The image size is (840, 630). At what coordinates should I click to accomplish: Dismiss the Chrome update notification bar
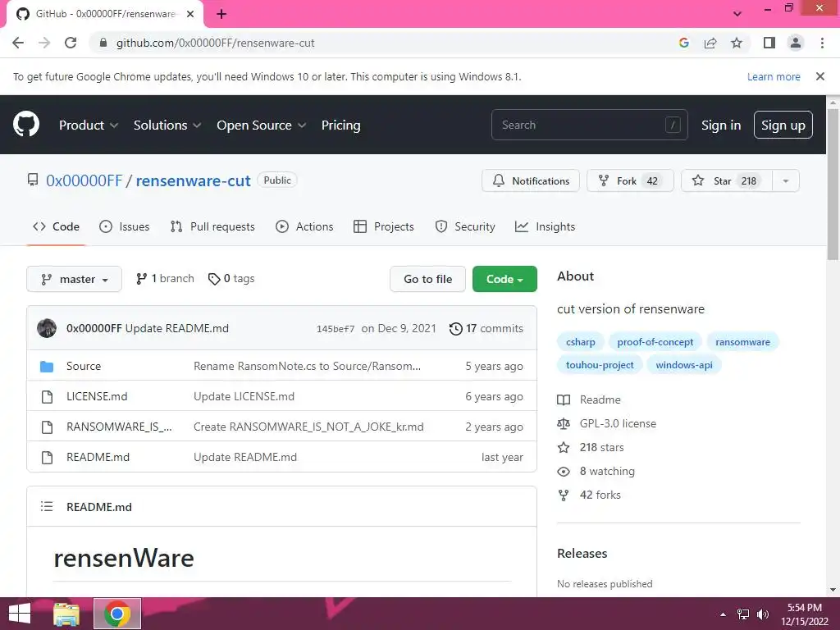coord(819,76)
